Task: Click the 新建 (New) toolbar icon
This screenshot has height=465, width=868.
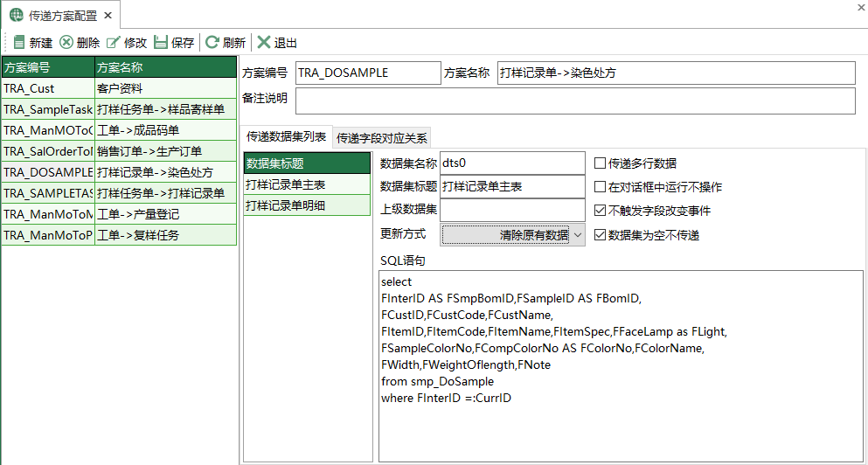Action: point(19,43)
